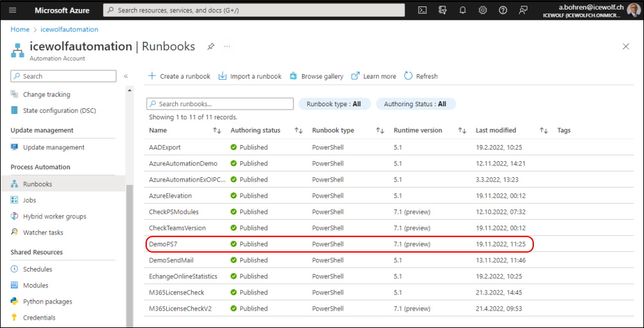The height and width of the screenshot is (328, 644).
Task: Select Import a runbook
Action: click(250, 76)
